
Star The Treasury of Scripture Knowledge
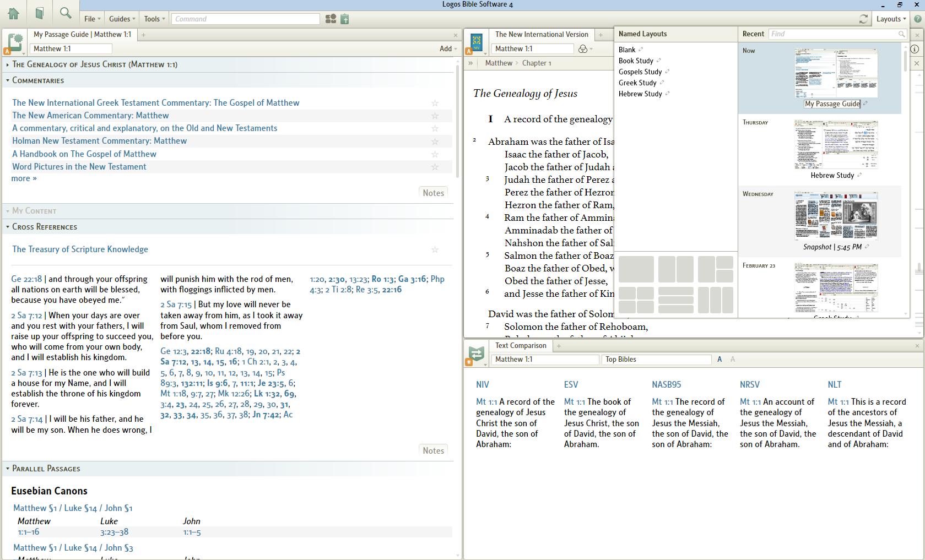(x=435, y=249)
